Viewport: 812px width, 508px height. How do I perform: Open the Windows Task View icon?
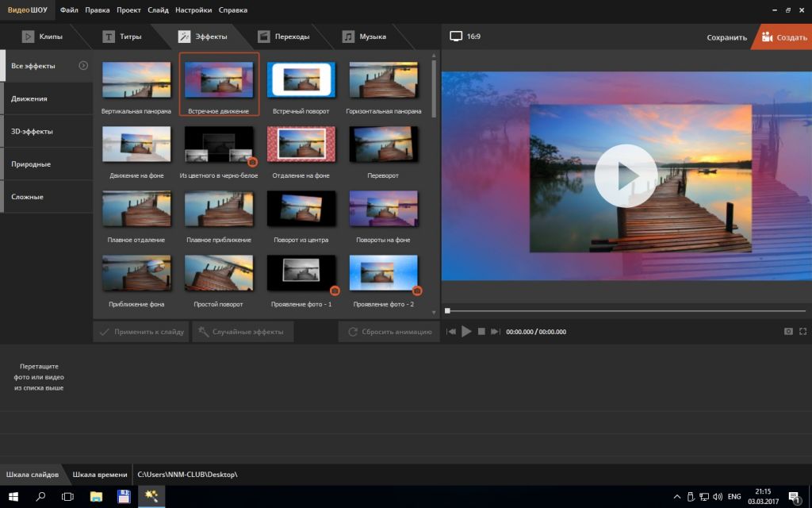pyautogui.click(x=67, y=497)
